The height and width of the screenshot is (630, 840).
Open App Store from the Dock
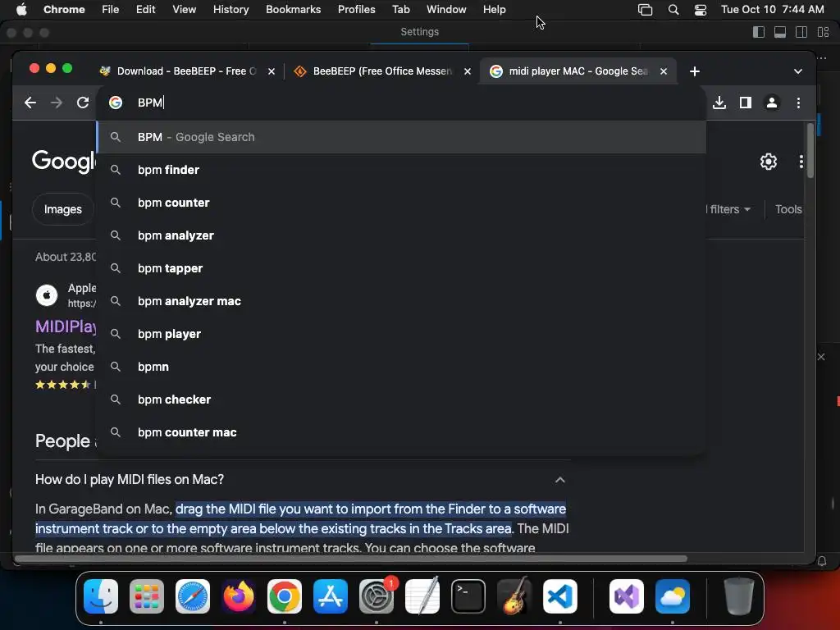331,596
